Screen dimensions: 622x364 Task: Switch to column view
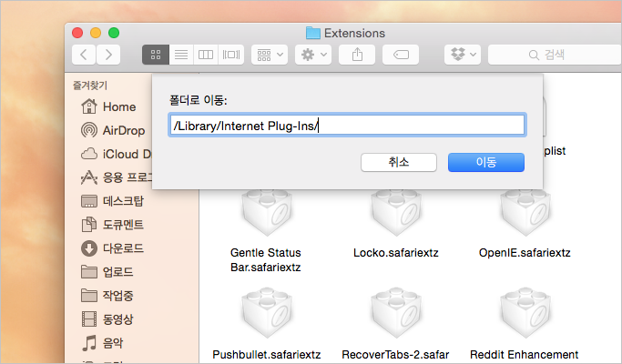206,55
